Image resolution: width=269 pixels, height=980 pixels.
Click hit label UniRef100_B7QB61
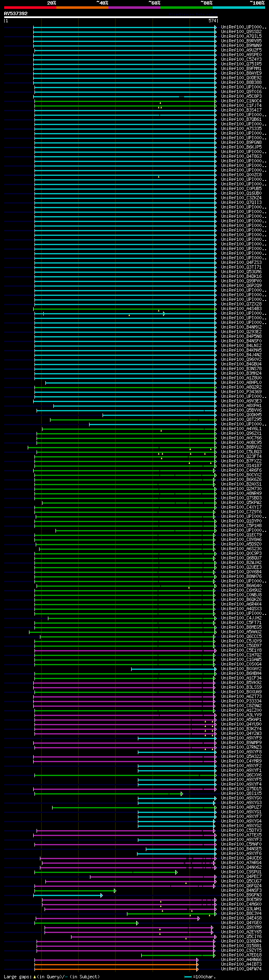tap(241, 119)
